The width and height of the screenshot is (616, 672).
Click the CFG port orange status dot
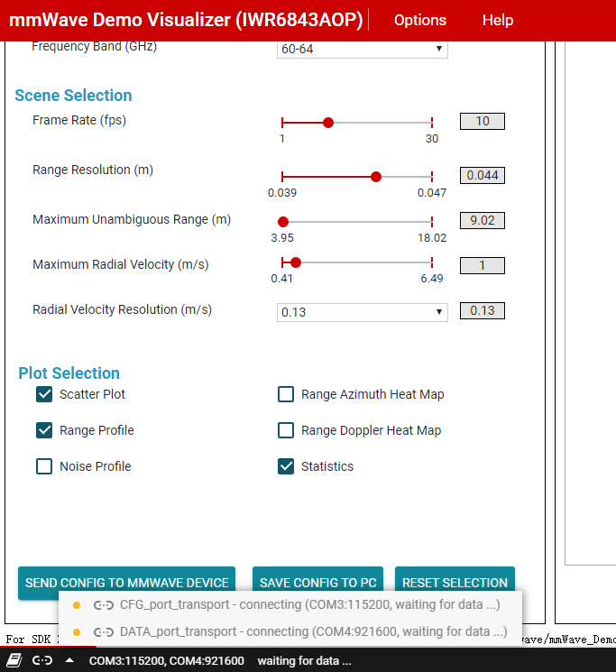pyautogui.click(x=77, y=605)
